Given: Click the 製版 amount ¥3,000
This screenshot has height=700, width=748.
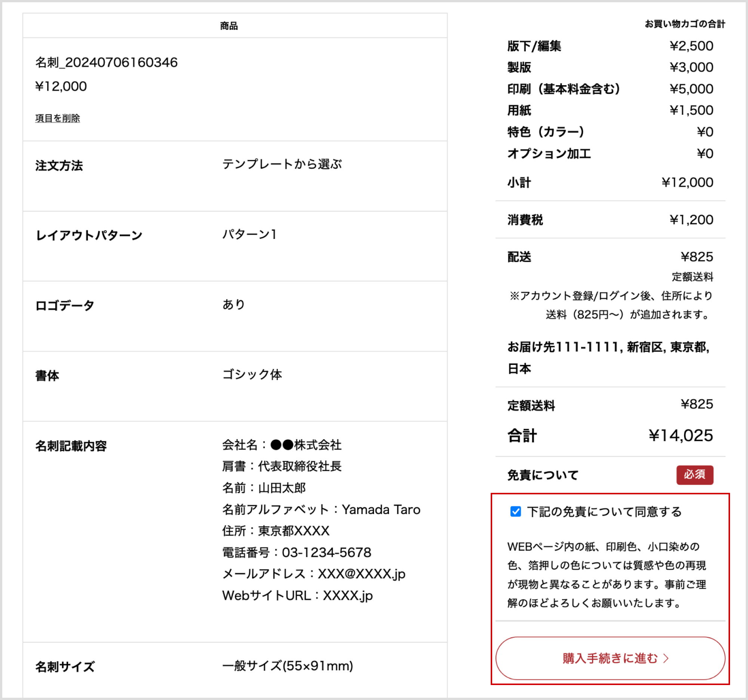Looking at the screenshot, I should 691,67.
